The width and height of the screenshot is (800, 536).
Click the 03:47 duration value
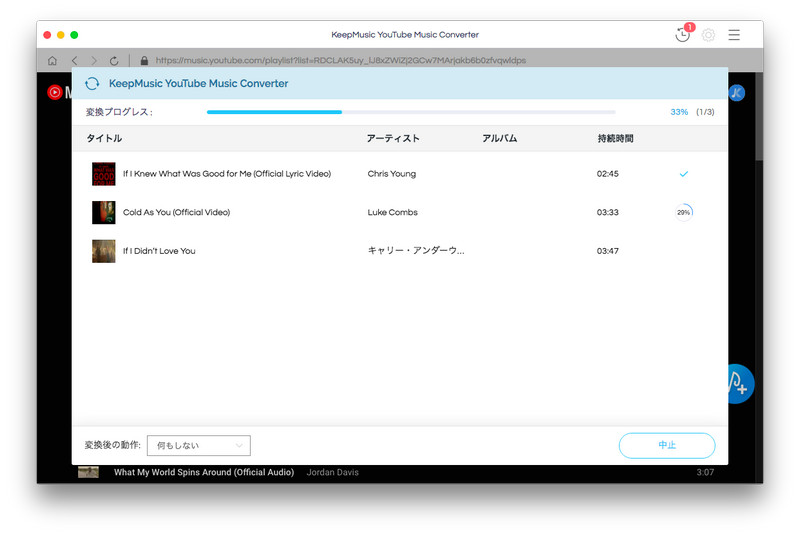click(x=608, y=251)
